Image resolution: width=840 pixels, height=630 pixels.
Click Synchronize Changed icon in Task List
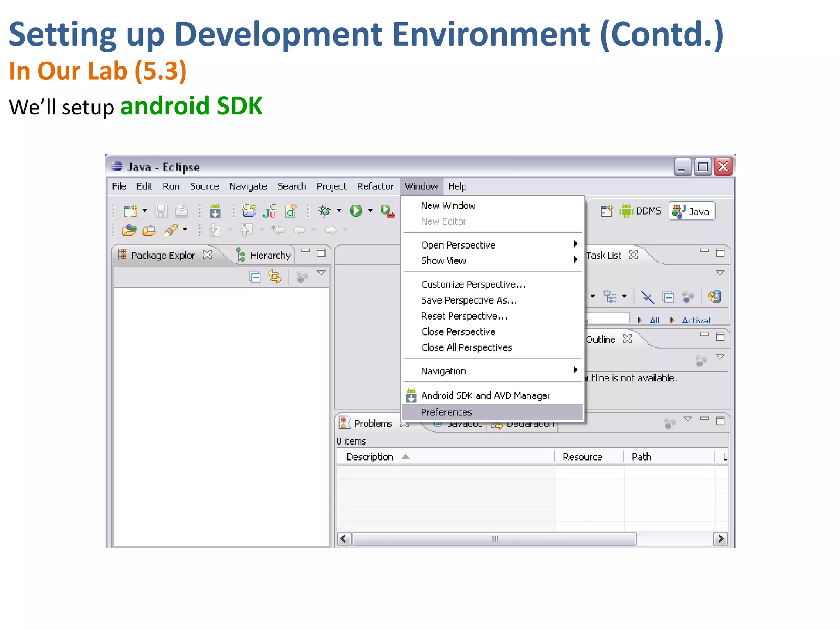[714, 297]
